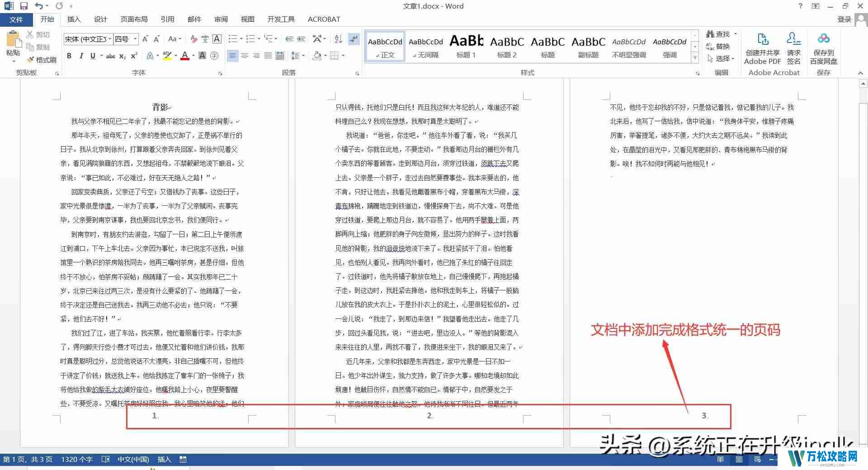The height and width of the screenshot is (470, 868).
Task: Toggle bold formatting on selected text
Action: [x=69, y=56]
